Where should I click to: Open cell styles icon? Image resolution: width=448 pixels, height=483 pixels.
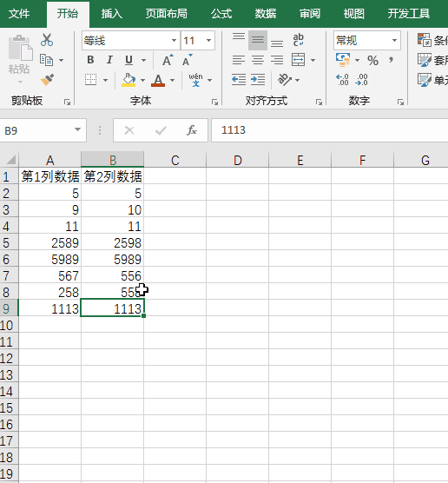425,79
